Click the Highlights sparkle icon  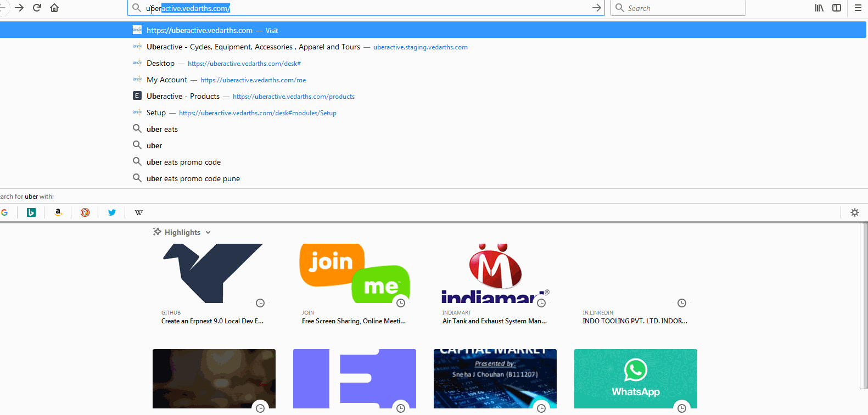157,232
